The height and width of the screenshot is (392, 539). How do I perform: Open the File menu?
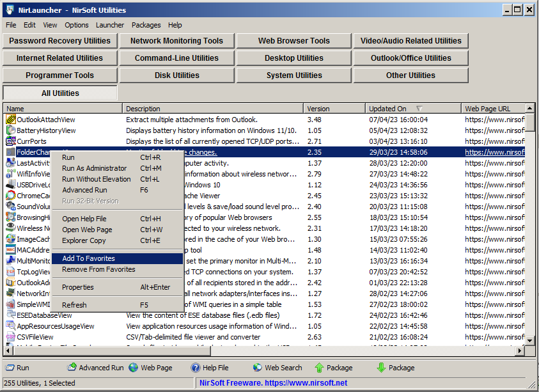pos(11,25)
